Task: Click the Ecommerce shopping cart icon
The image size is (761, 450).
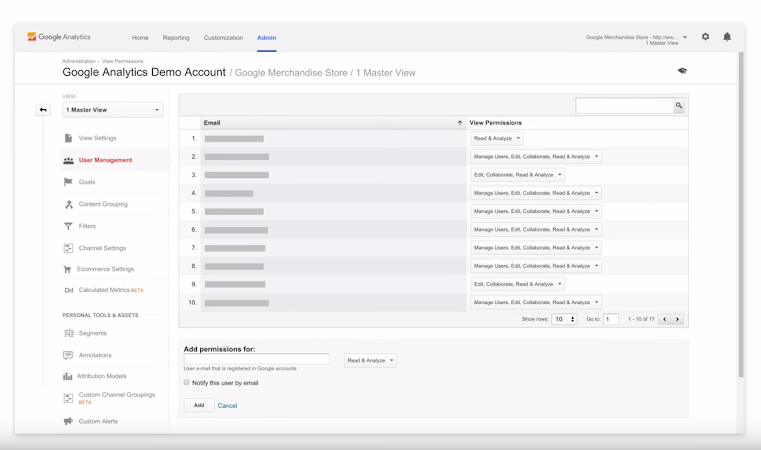Action: pyautogui.click(x=67, y=269)
